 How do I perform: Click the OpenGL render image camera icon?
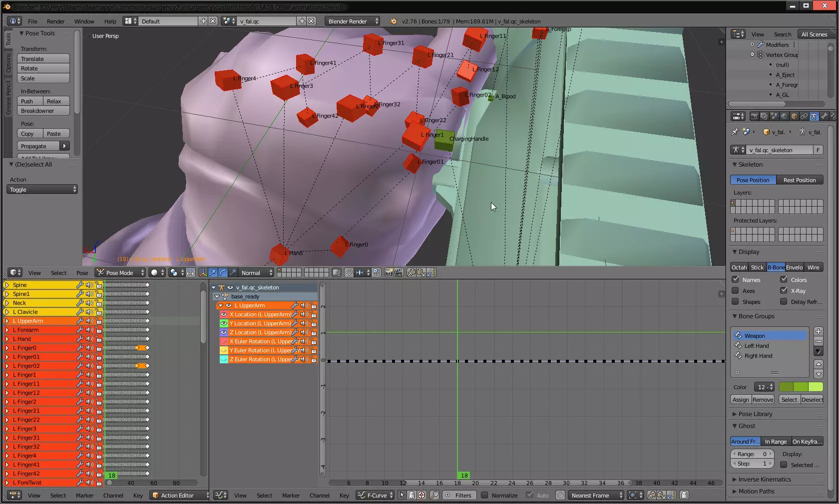(389, 272)
